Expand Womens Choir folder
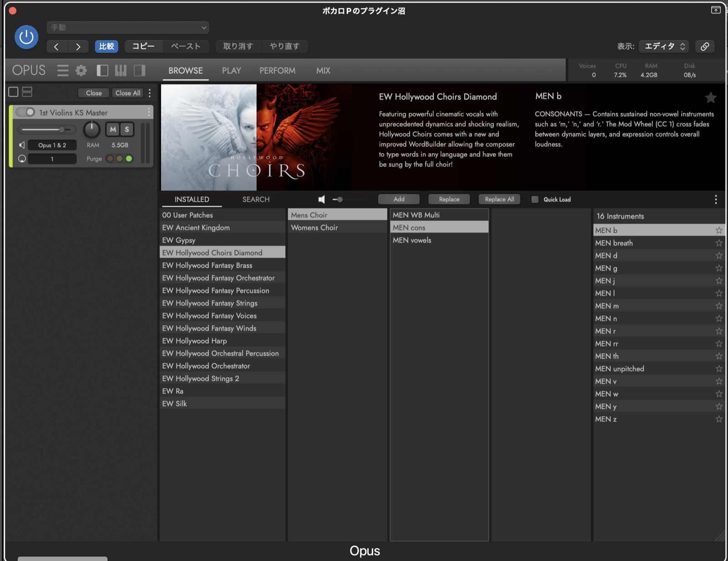Image resolution: width=728 pixels, height=561 pixels. coord(337,227)
